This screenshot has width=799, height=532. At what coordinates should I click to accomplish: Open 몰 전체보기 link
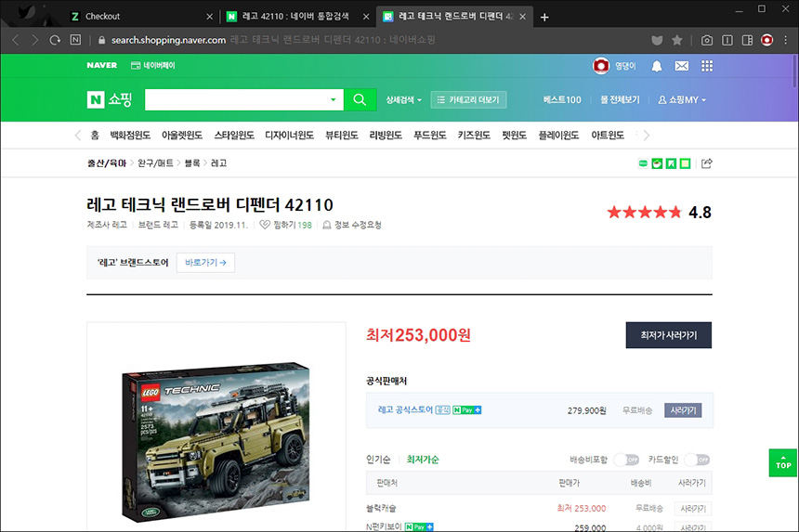click(620, 99)
